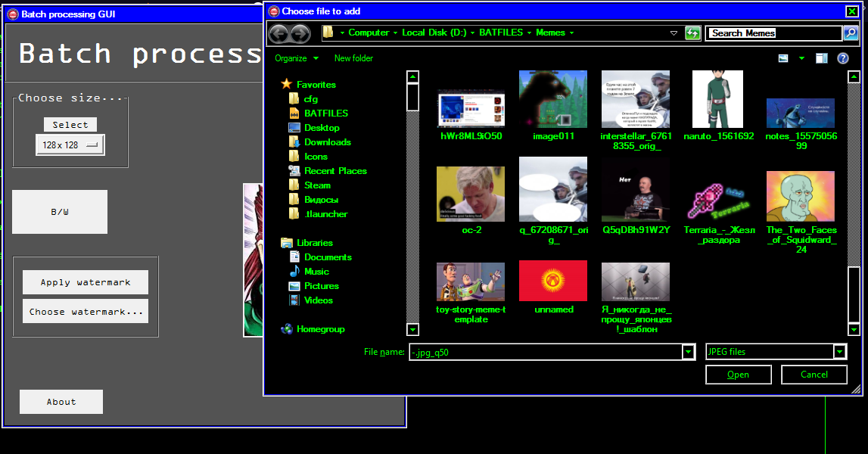Open Pictures library
This screenshot has width=868, height=454.
pos(321,286)
